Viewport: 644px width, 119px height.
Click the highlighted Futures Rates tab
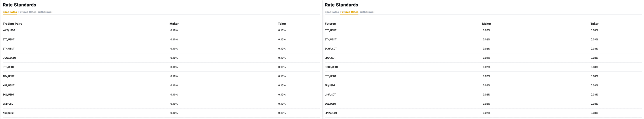pyautogui.click(x=349, y=12)
